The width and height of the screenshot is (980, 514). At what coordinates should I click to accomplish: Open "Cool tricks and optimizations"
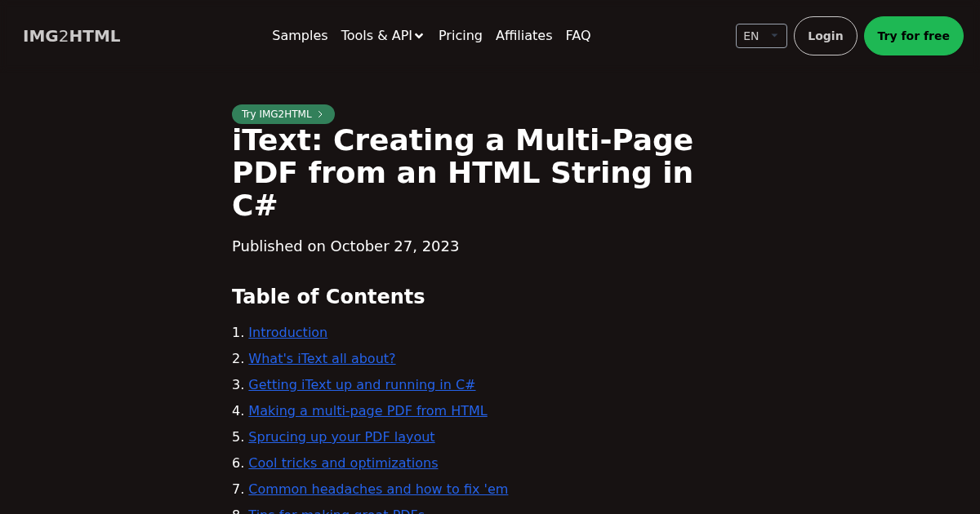click(343, 463)
